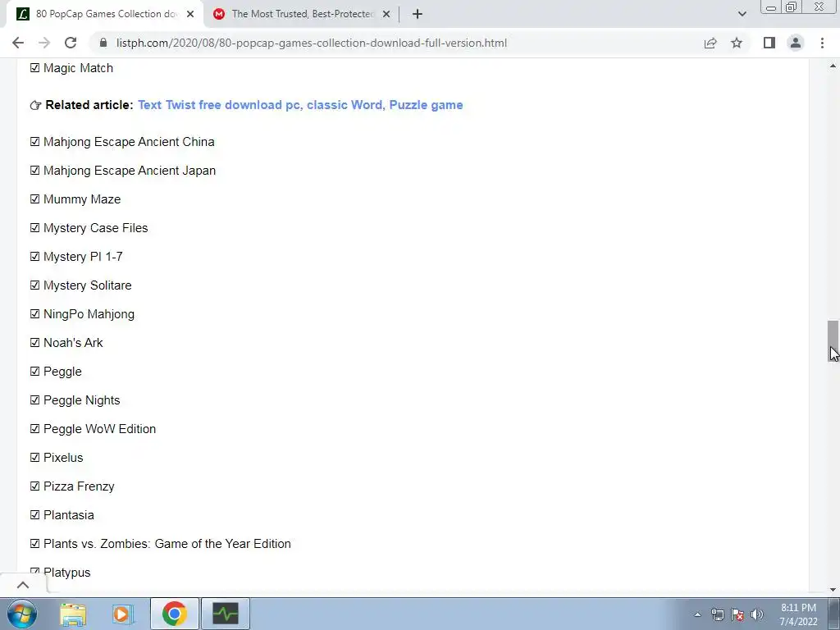Image resolution: width=840 pixels, height=630 pixels.
Task: Select Plants vs. Zombies: Game of the Year text
Action: 167,544
